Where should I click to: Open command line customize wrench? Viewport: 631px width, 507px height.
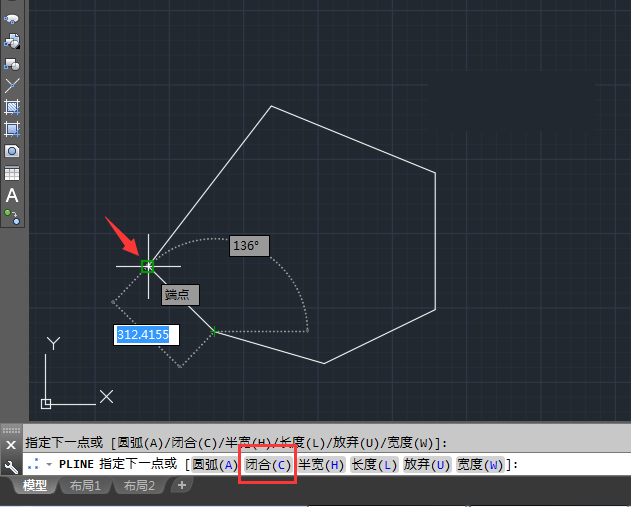(x=11, y=467)
